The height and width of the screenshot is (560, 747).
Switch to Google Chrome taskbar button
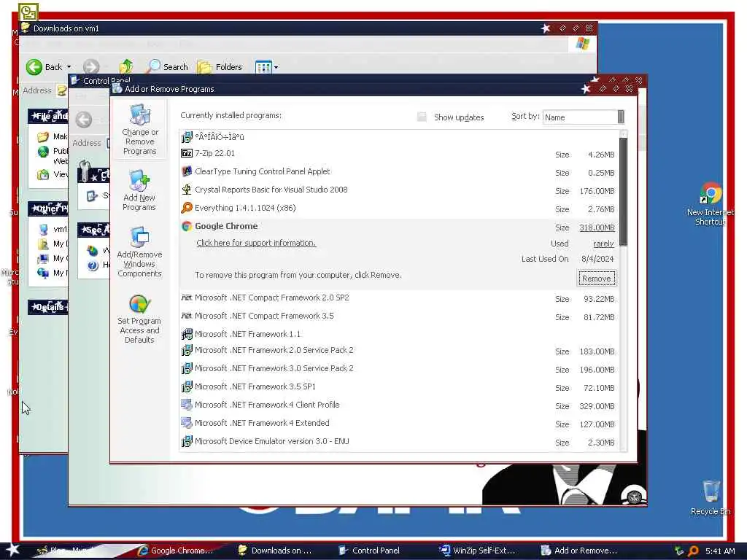tap(177, 551)
